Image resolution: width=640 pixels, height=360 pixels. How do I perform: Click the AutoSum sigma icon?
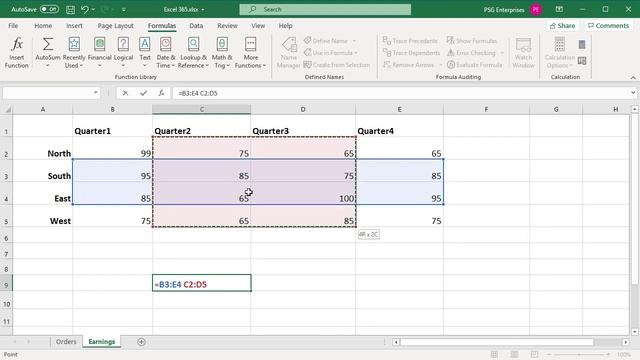click(x=48, y=44)
